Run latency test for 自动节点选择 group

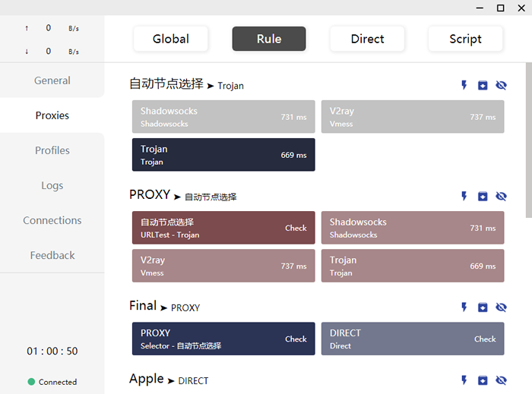(x=464, y=85)
